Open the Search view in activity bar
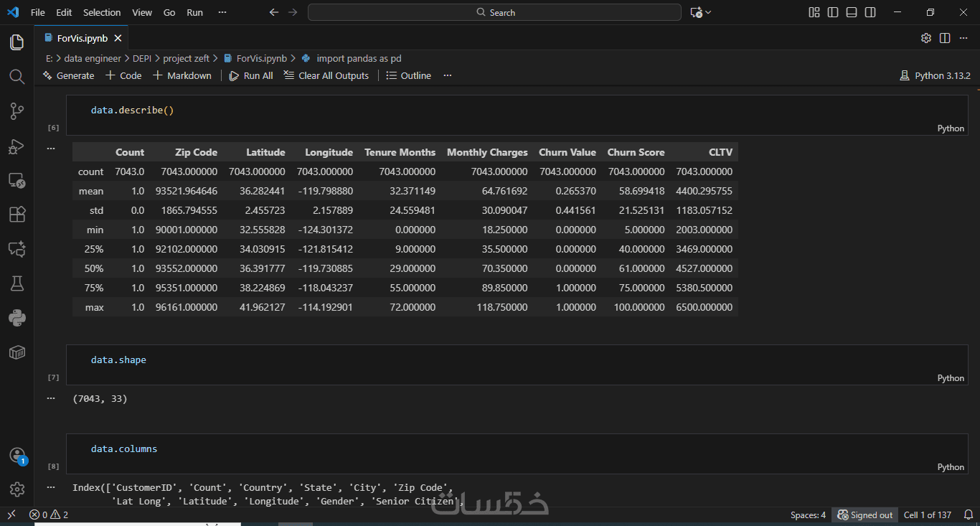980x526 pixels. coord(17,77)
